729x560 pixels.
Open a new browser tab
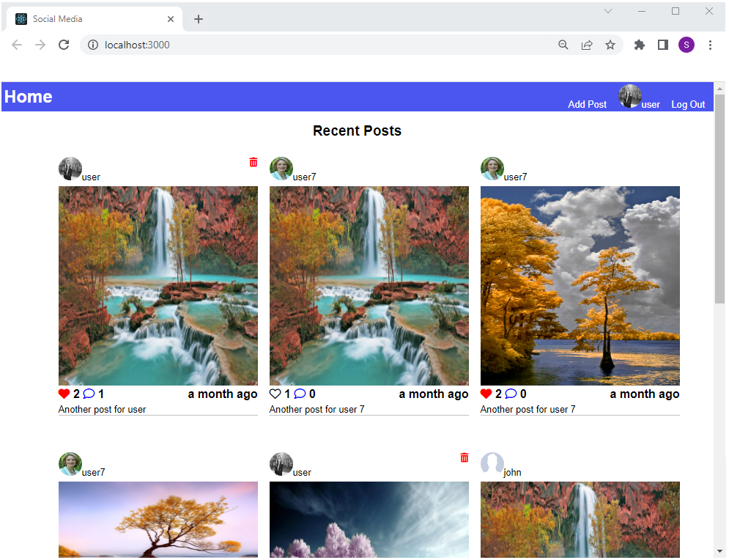coord(199,19)
